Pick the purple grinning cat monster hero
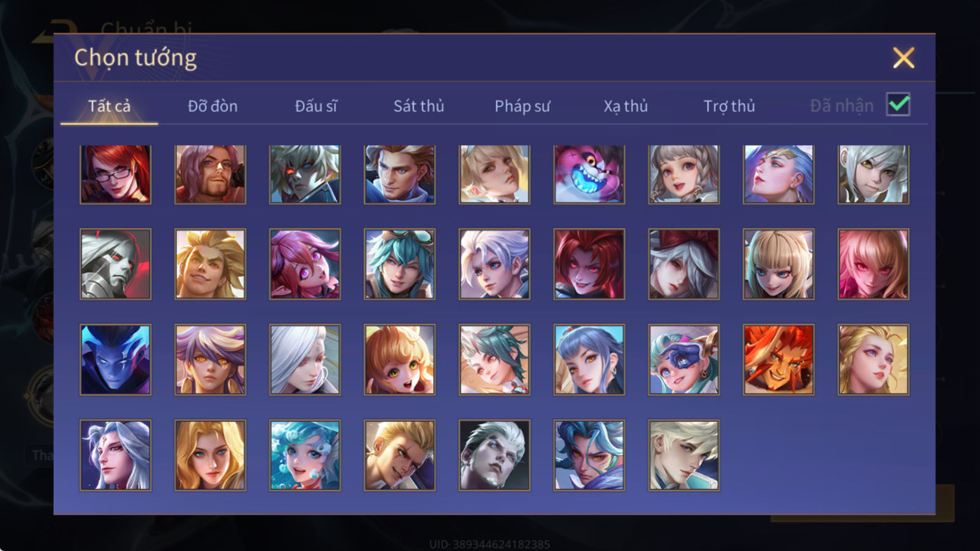The image size is (980, 551). [x=589, y=174]
